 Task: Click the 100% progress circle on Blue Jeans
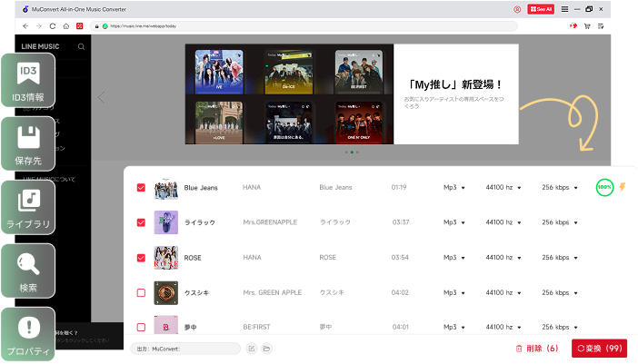604,187
